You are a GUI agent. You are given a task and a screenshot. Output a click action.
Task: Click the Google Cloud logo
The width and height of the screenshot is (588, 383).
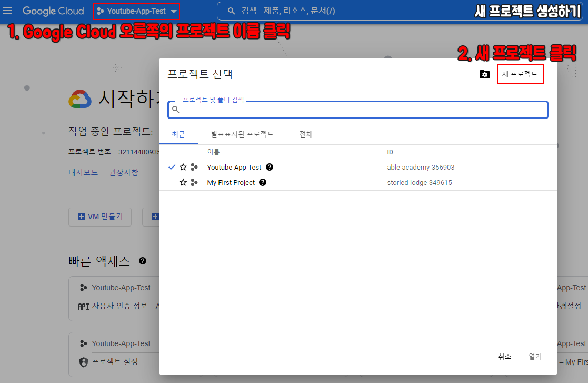[53, 11]
